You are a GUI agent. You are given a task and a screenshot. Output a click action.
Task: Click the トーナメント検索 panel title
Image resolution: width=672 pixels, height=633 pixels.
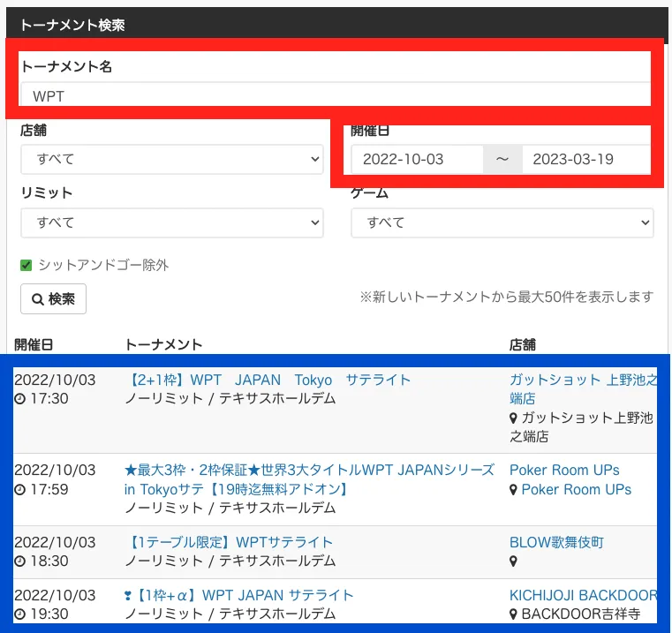click(x=72, y=25)
